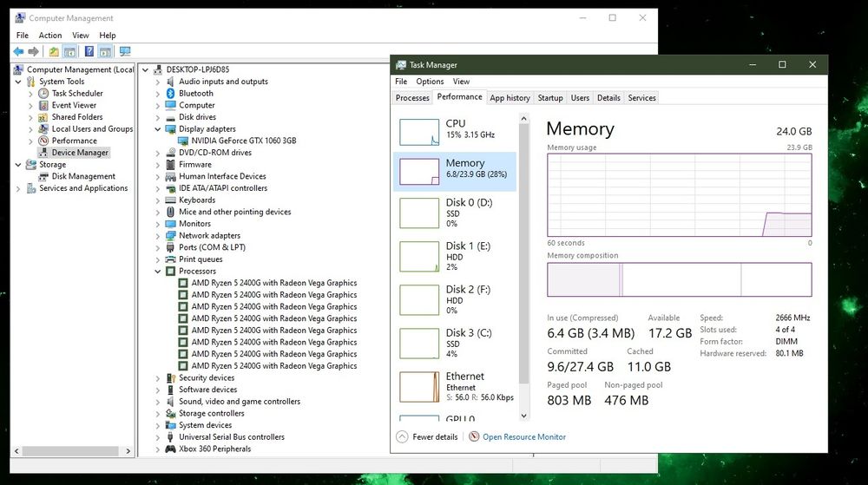Collapse the System Tools tree node
This screenshot has width=868, height=485.
pos(18,82)
